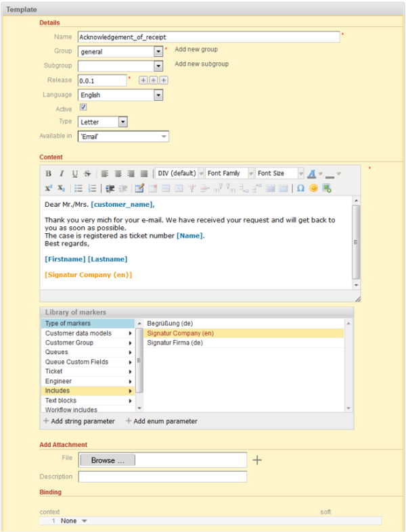The height and width of the screenshot is (532, 406).
Task: Click Add string parameter
Action: (79, 421)
